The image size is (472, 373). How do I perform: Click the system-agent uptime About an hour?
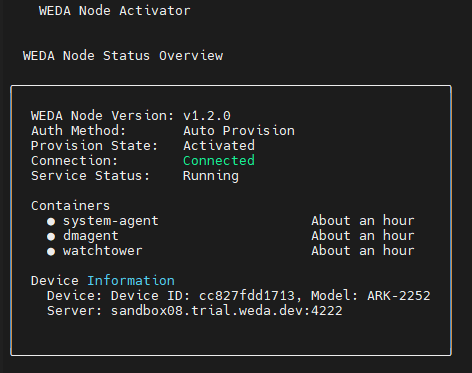[x=363, y=221]
